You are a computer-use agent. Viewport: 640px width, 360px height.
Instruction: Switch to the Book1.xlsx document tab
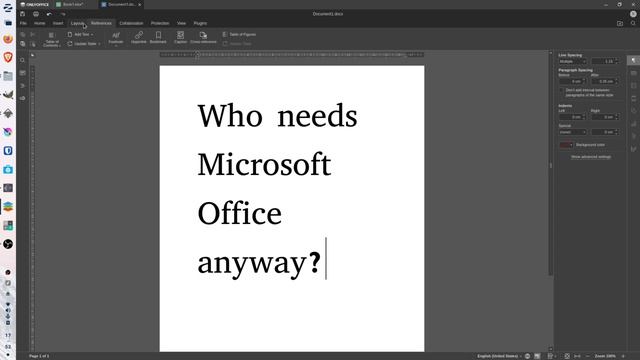[x=73, y=4]
